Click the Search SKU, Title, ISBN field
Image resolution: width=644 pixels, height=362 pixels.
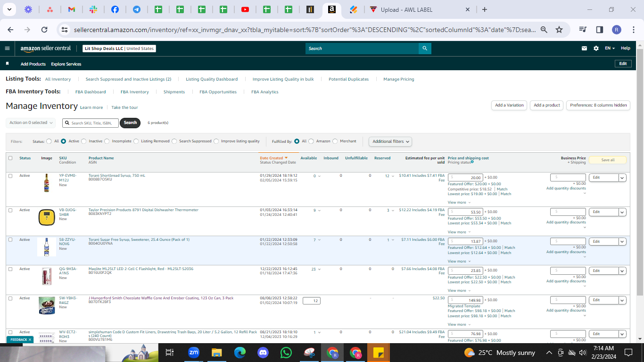click(91, 123)
